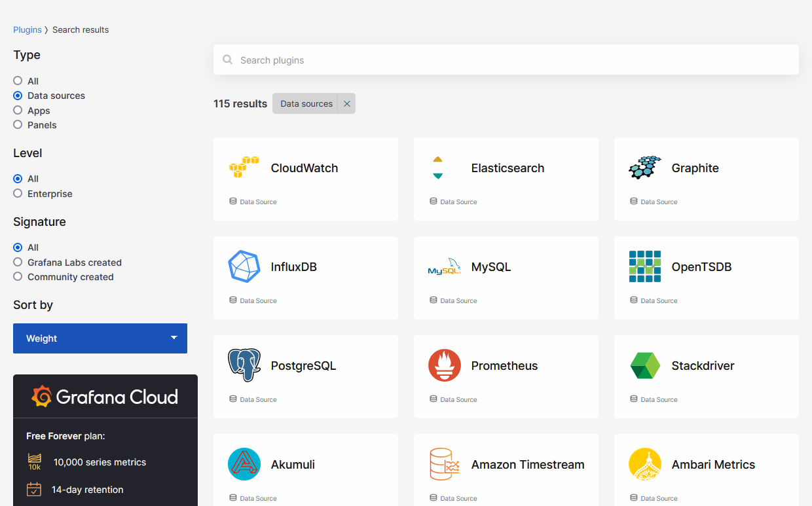Open the Elasticsearch plugin title
This screenshot has width=812, height=506.
pyautogui.click(x=507, y=168)
